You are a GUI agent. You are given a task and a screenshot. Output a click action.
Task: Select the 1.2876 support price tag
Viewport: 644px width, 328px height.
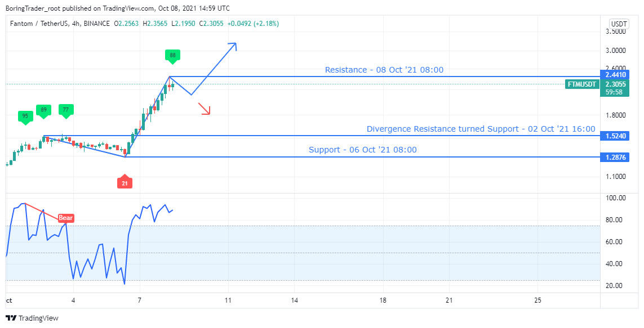point(615,157)
